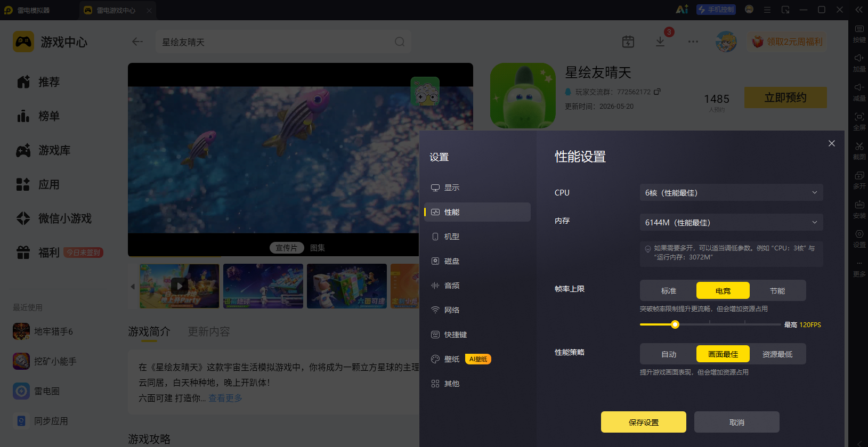Click 保存设置 to save settings

[644, 422]
